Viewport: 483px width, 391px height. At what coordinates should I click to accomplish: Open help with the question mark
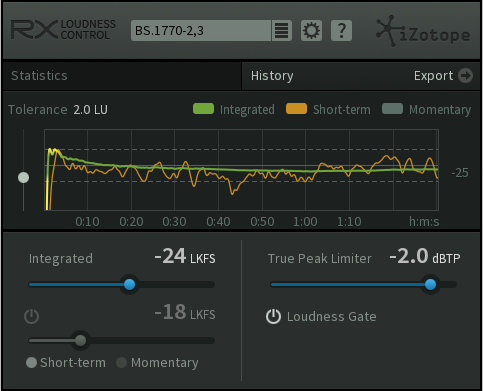point(341,31)
